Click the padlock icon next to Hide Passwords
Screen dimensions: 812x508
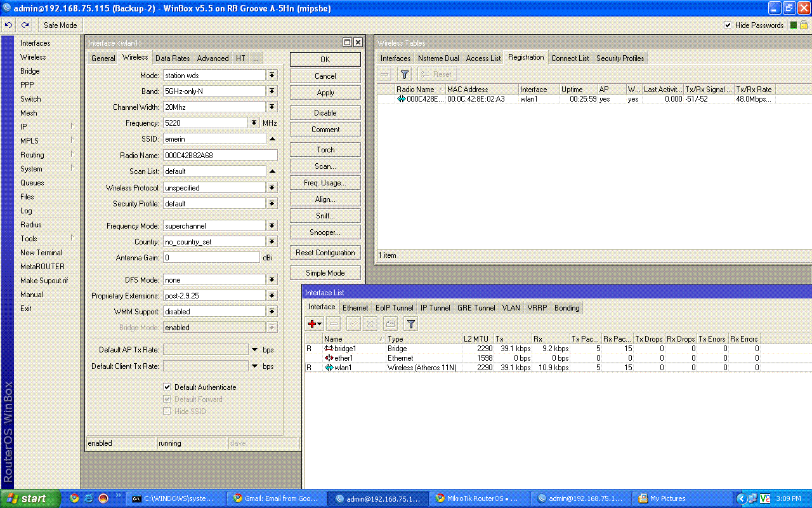click(803, 25)
